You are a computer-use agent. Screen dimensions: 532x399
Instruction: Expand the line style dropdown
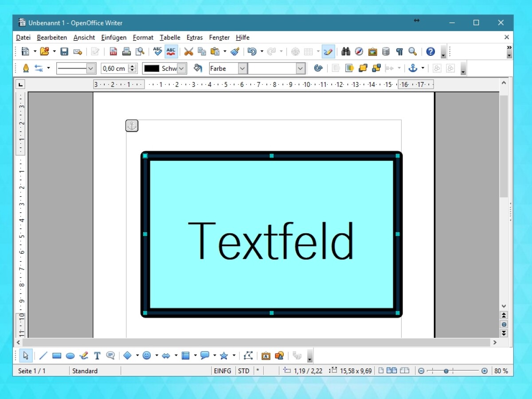91,68
